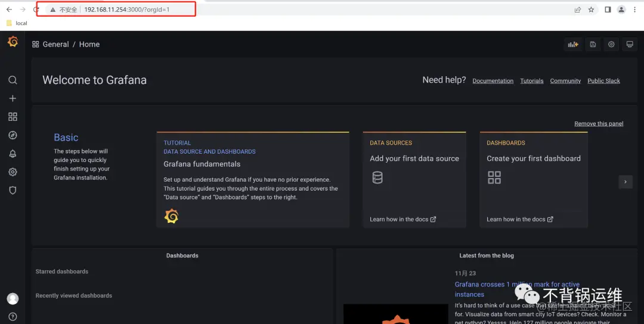
Task: Click the Basic heading text
Action: (66, 138)
